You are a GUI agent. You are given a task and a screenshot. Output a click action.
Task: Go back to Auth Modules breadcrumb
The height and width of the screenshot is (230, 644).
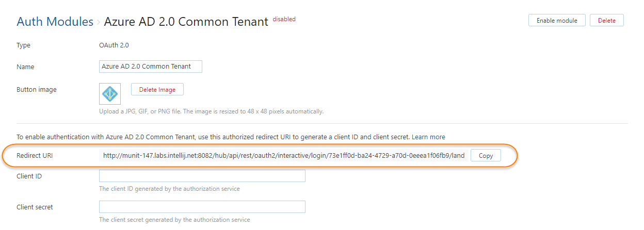[x=55, y=22]
